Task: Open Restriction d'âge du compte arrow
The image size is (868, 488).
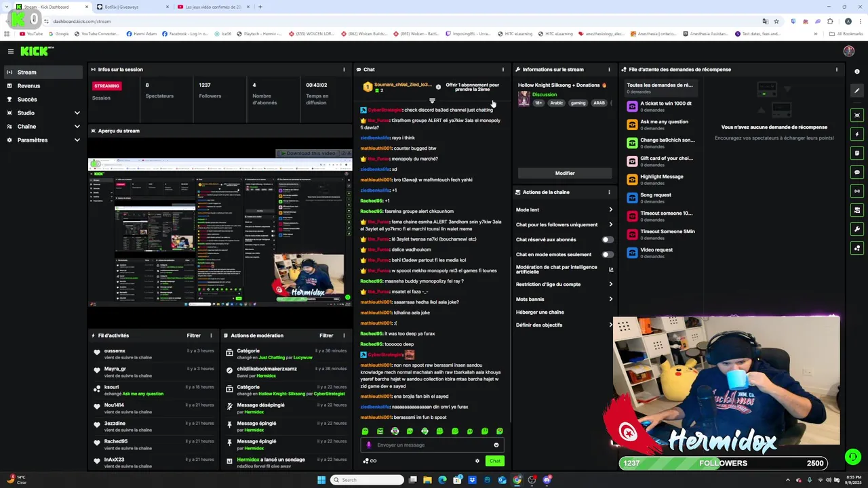Action: point(610,284)
